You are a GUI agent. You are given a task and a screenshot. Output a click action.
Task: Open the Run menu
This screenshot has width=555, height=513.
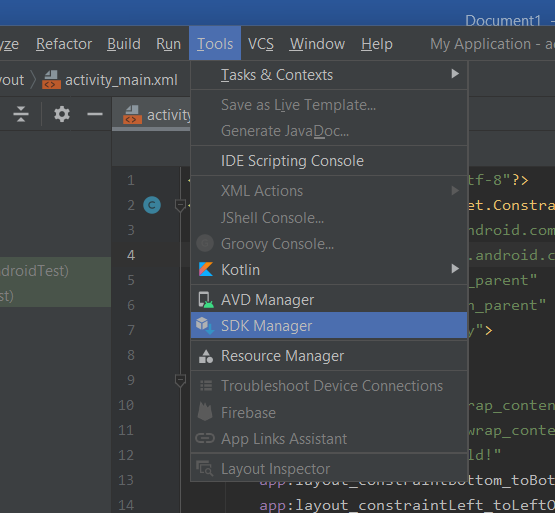click(168, 44)
